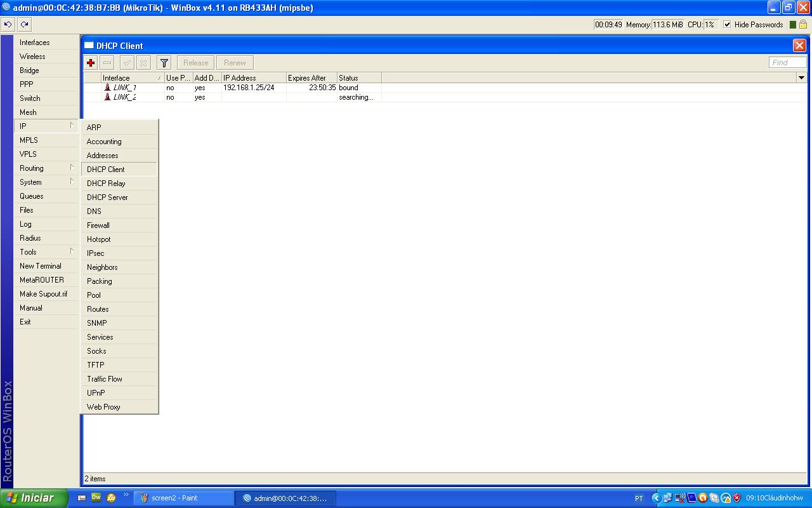Disable selected DHCP client with X icon

coord(143,63)
